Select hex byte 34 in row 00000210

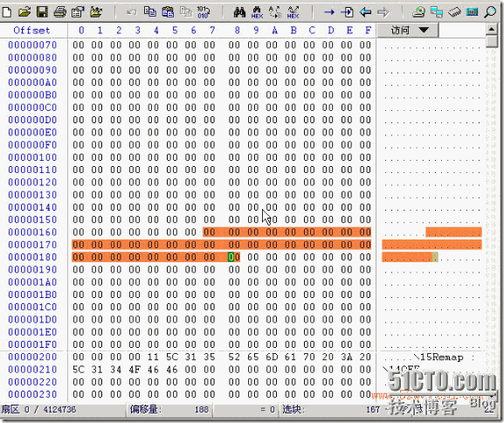(115, 370)
